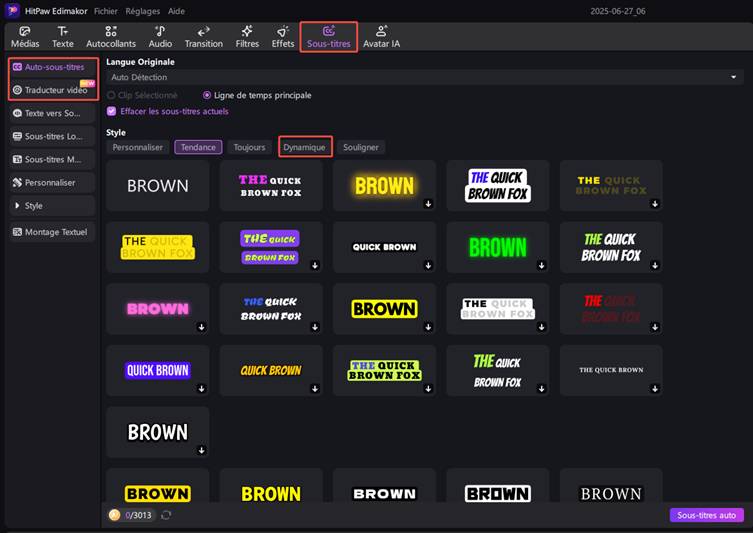Select the black-box QUICK BROWN style
Viewport: 753px width, 533px height.
pos(384,247)
